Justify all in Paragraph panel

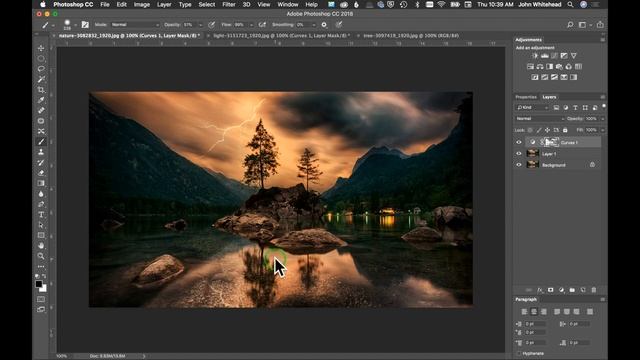pyautogui.click(x=590, y=312)
